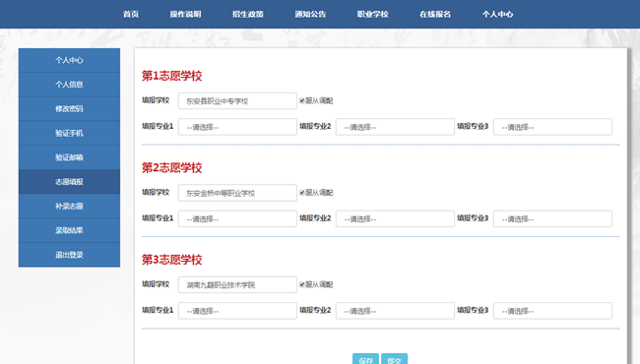This screenshot has height=364, width=640.
Task: Toggle 服从调配 checkbox for 第1志愿学校
Action: click(302, 100)
